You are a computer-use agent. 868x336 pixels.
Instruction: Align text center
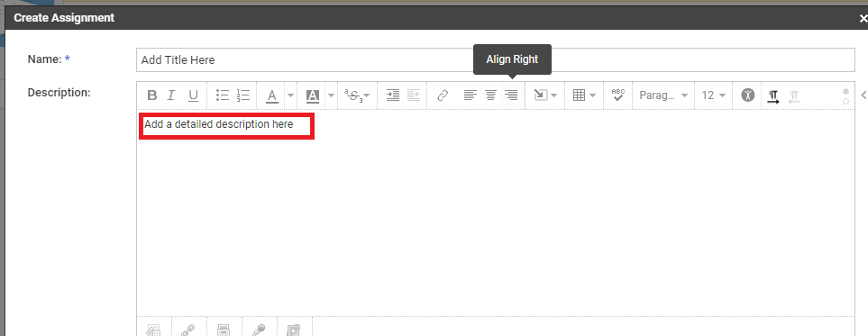pos(490,95)
